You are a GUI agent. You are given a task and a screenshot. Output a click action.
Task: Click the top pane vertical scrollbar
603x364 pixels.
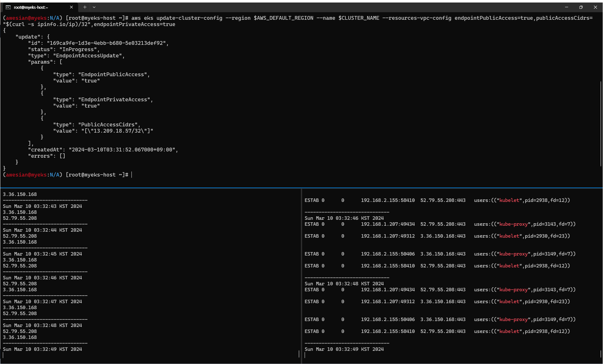click(x=600, y=124)
